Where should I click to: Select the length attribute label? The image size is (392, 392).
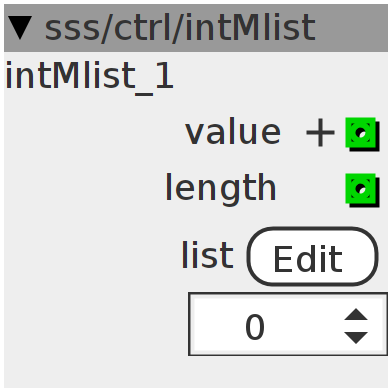click(x=221, y=188)
